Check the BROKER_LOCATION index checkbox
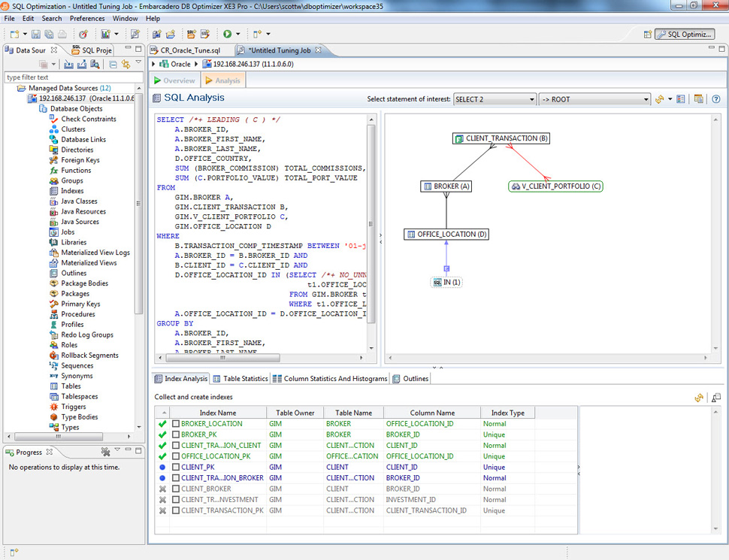Screen dimensions: 729x560 point(176,424)
